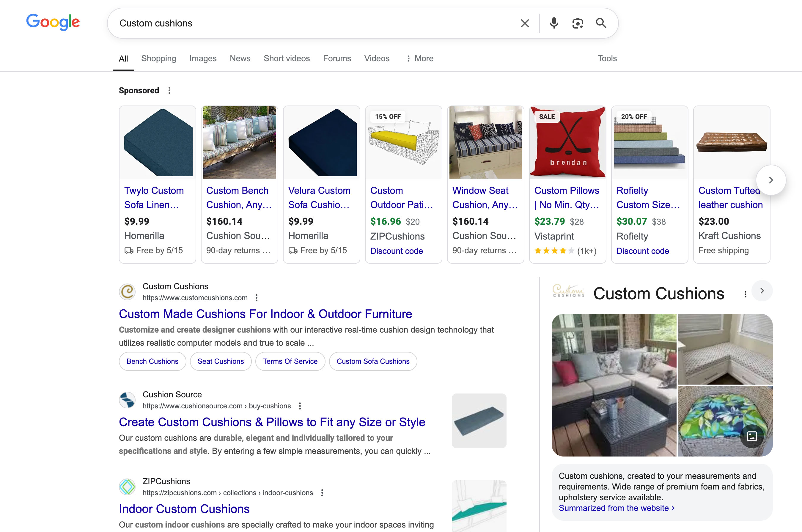The image size is (802, 532).
Task: Open the patio sectional photo in knowledge panel
Action: 614,385
